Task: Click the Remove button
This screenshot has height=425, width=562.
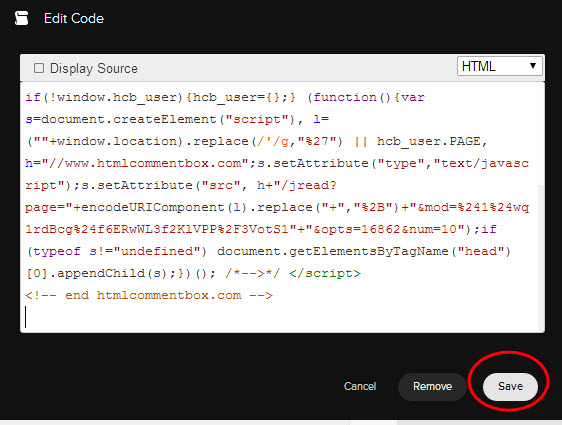Action: click(432, 386)
